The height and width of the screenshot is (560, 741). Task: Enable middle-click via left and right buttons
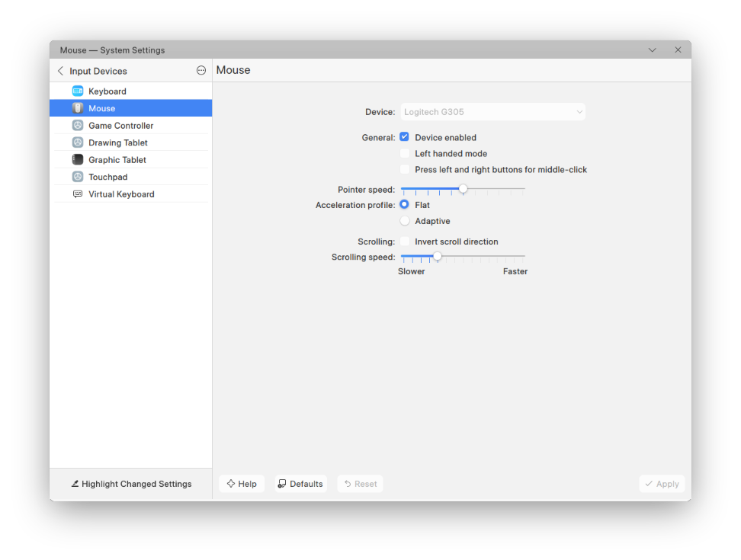click(405, 169)
